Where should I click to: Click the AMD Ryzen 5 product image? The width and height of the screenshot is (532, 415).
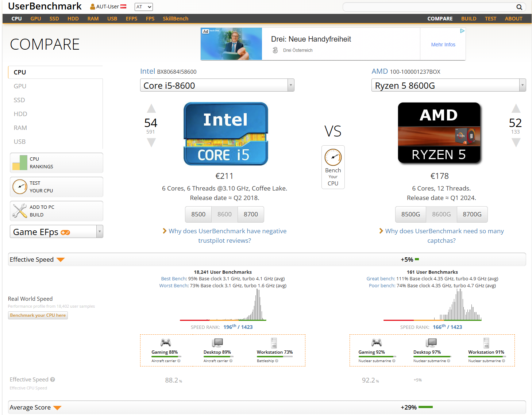point(439,133)
